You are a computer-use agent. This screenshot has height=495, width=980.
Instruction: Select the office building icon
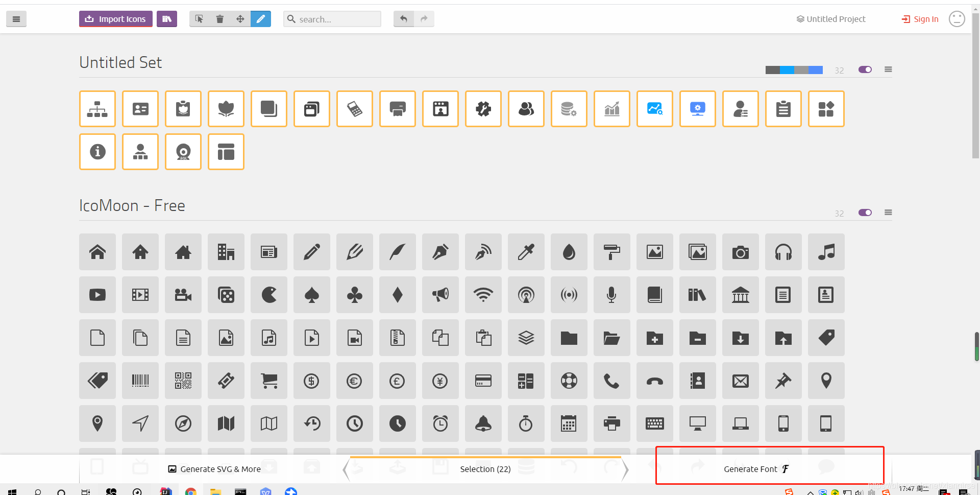[226, 252]
